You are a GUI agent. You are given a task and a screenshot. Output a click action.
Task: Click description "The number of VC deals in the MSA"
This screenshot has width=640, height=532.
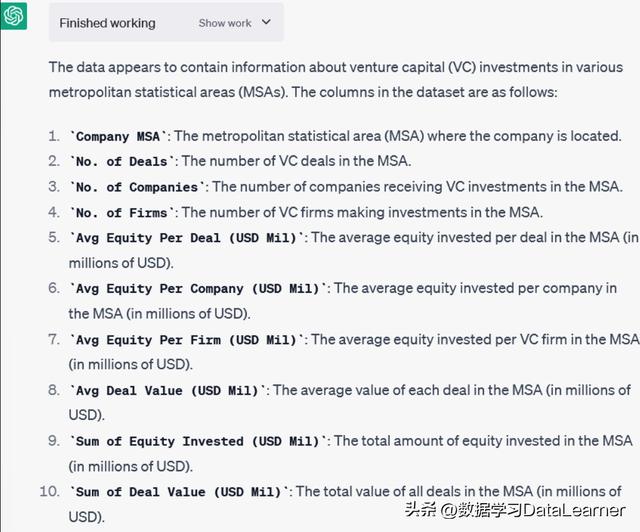[x=296, y=161]
